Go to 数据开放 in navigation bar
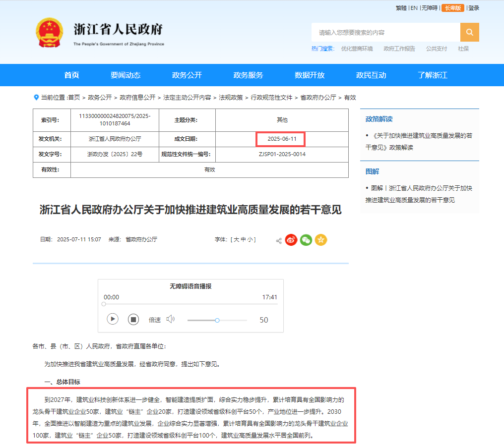Screen dimensions: 504x447 click(x=310, y=75)
